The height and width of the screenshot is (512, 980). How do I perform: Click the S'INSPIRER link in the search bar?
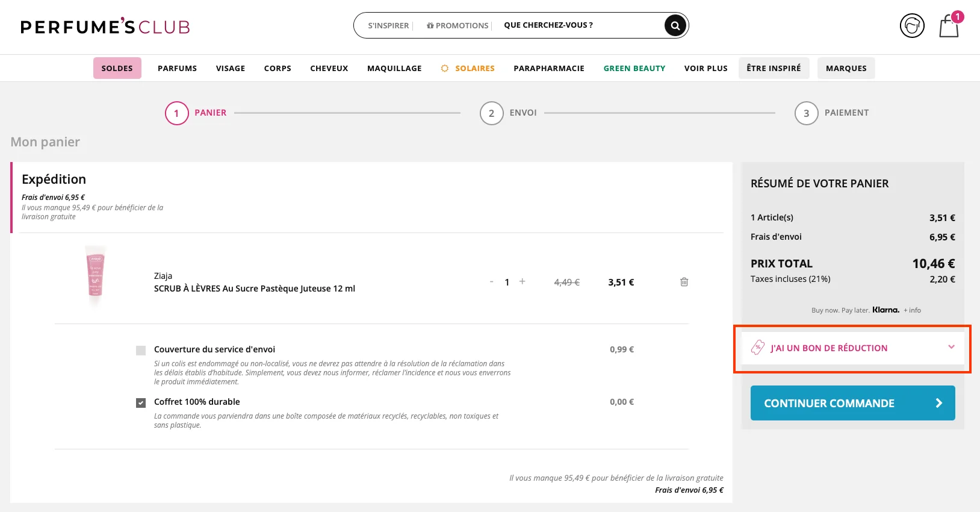(x=388, y=25)
